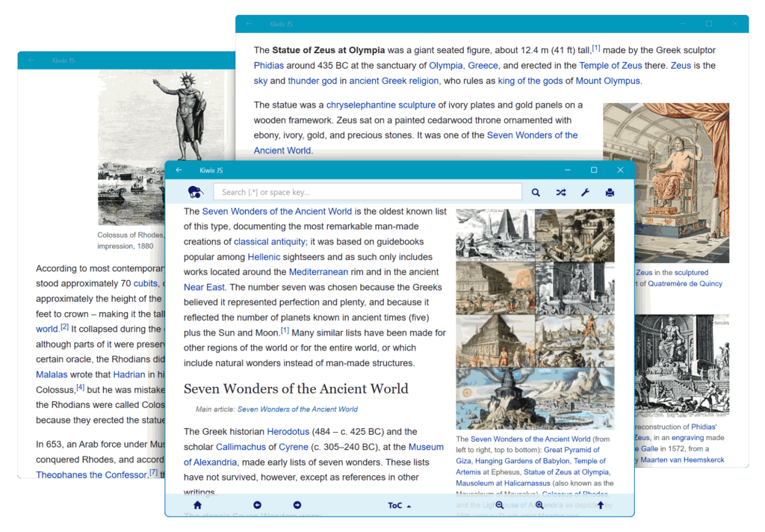Click the Seven Wonders collage image
765x532 pixels.
click(x=535, y=319)
